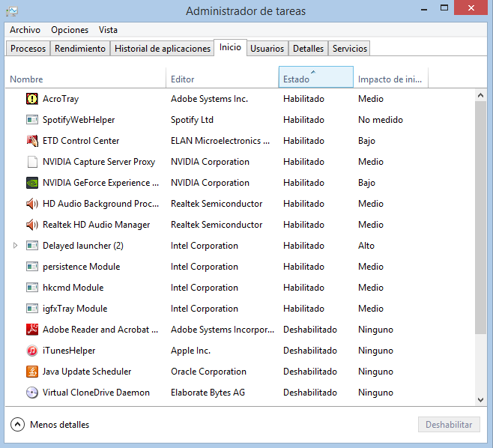493x448 pixels.
Task: Select the igfxTray Module name
Action: 75,309
